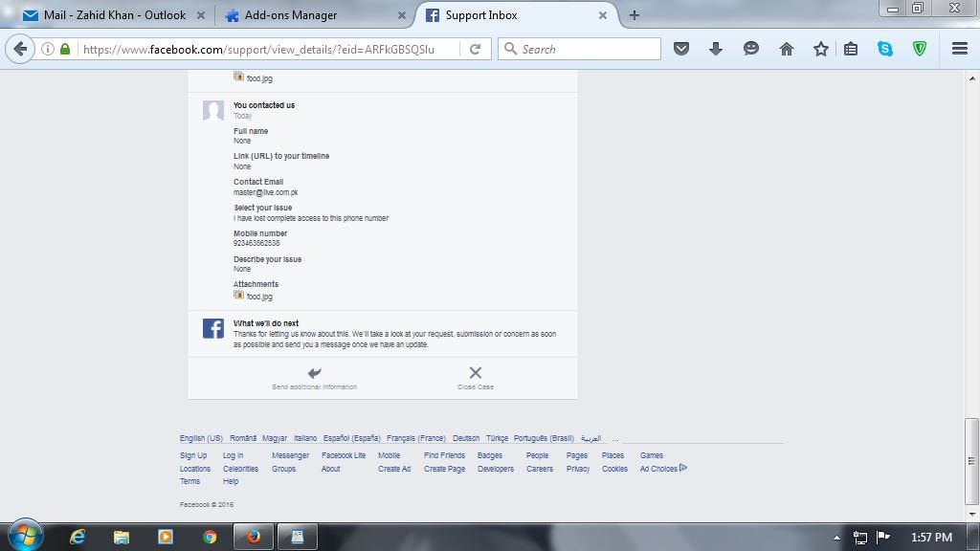
Task: Open the Windows Start menu
Action: tap(25, 536)
